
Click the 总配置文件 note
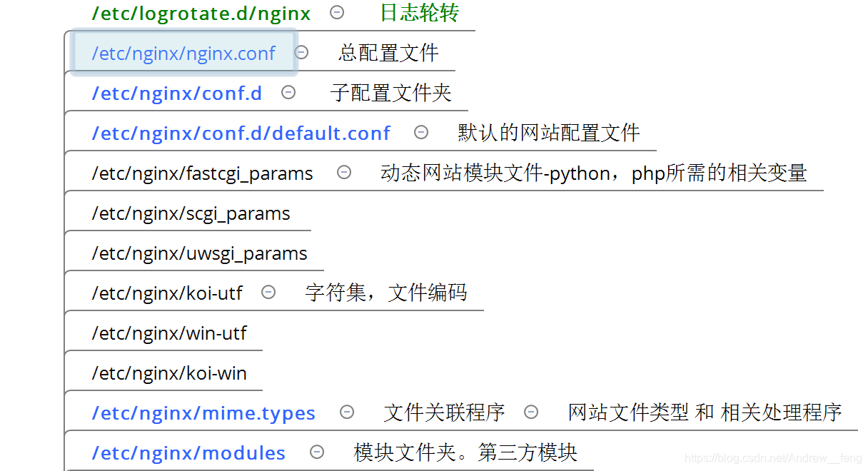coord(388,53)
